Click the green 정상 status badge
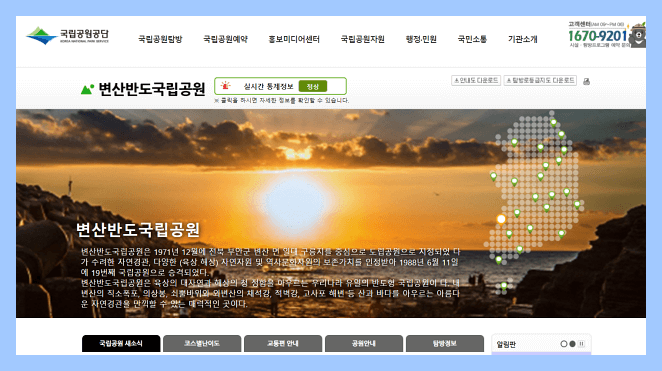The width and height of the screenshot is (662, 371). 312,86
